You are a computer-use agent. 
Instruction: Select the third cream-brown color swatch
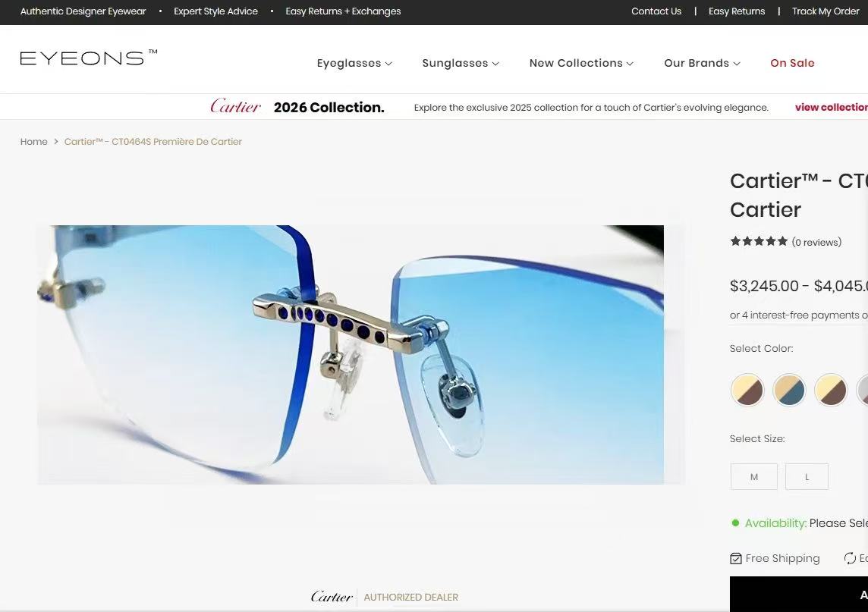point(830,390)
